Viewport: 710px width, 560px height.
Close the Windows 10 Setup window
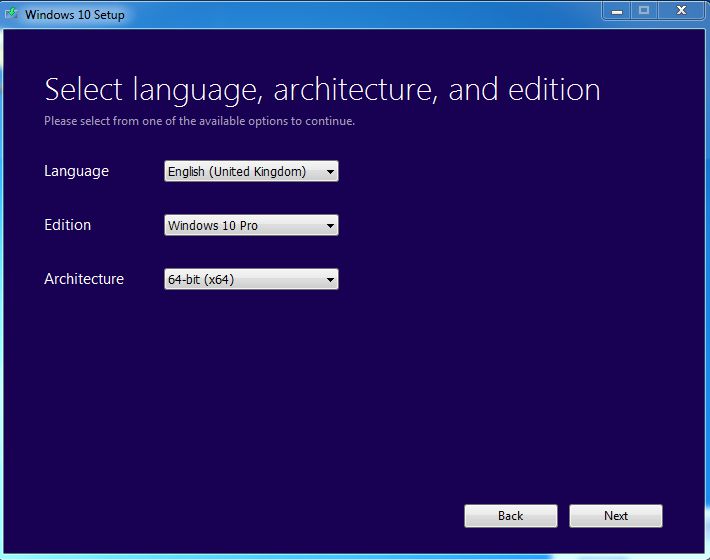pos(681,10)
